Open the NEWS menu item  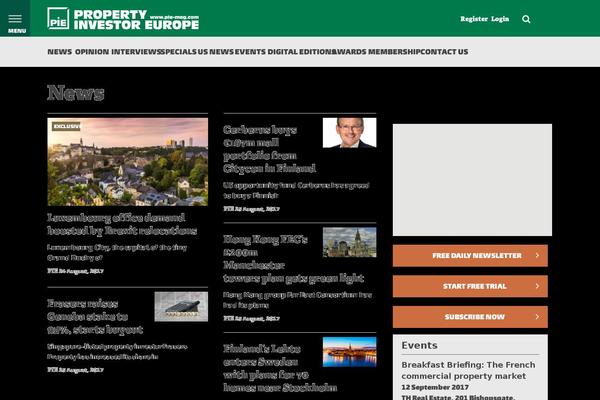point(59,52)
